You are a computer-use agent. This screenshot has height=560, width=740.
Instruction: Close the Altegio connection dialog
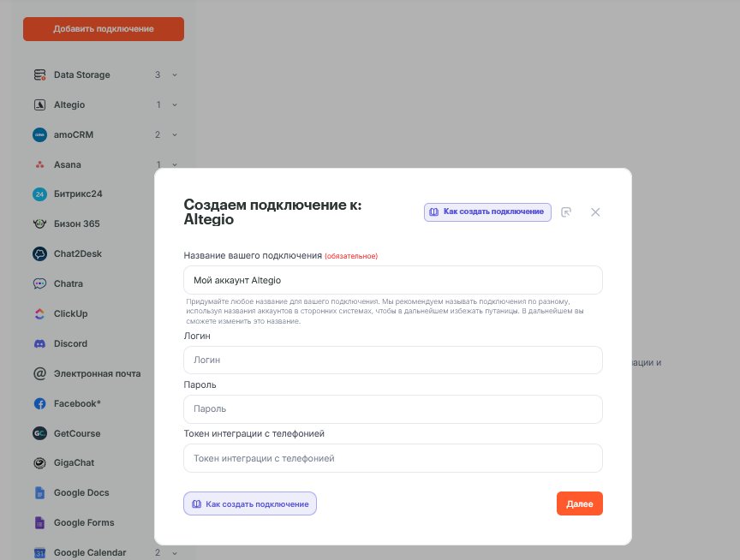tap(595, 212)
